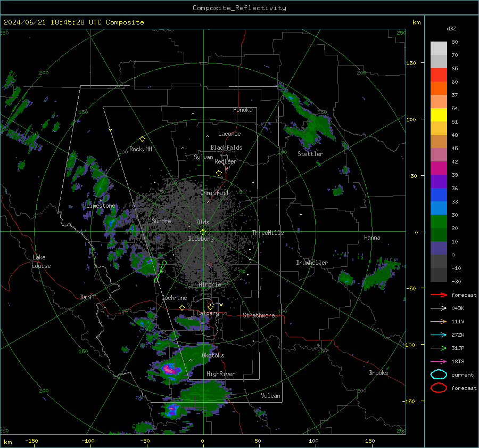
Task: Click the dark orange 57–60 dBZ band
Action: click(439, 88)
